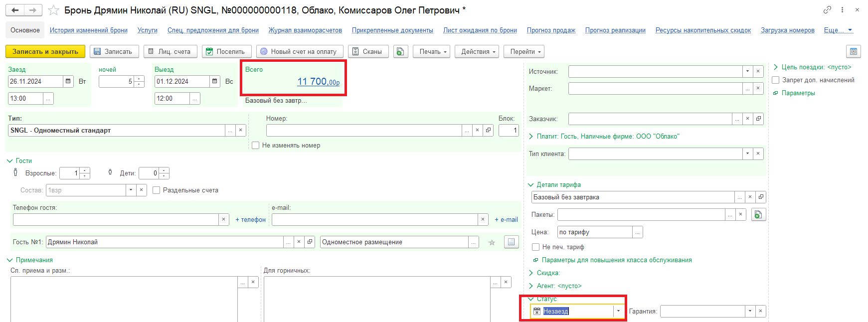
Task: Clear the guest phone field
Action: (223, 219)
